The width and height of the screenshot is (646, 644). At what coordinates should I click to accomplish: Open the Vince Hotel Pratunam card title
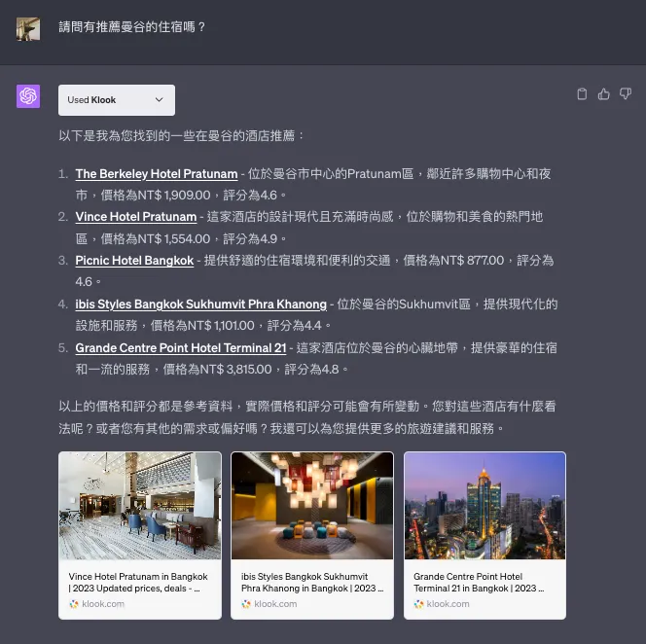tap(138, 582)
